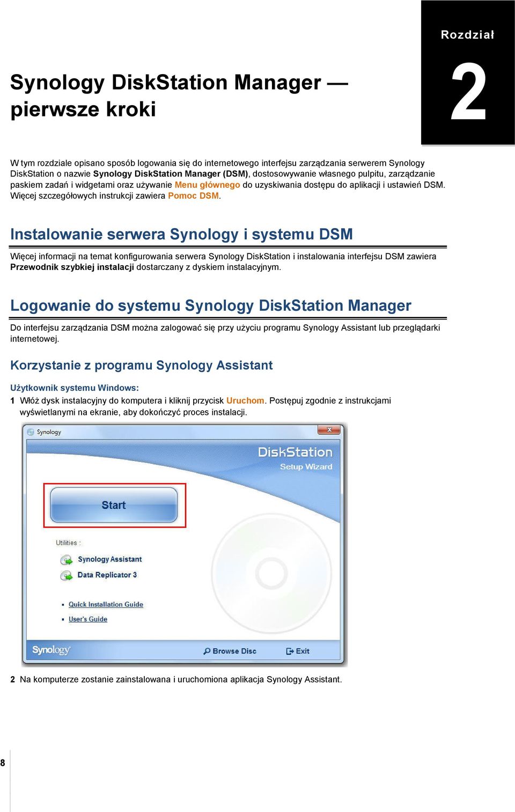
Task: Click heading 'Instalowanie serwera Synology i systemu DSM'
Action: point(181,234)
